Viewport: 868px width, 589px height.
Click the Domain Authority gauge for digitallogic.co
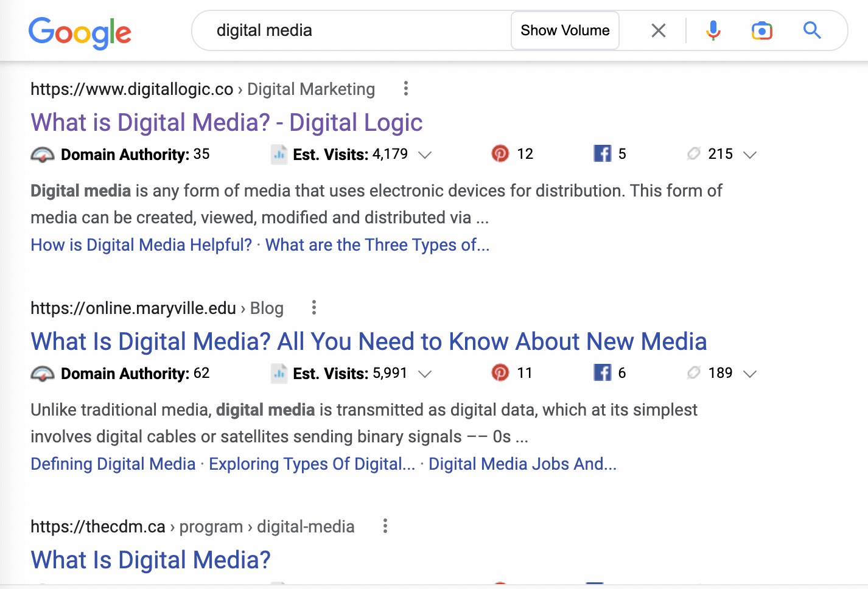pos(41,154)
